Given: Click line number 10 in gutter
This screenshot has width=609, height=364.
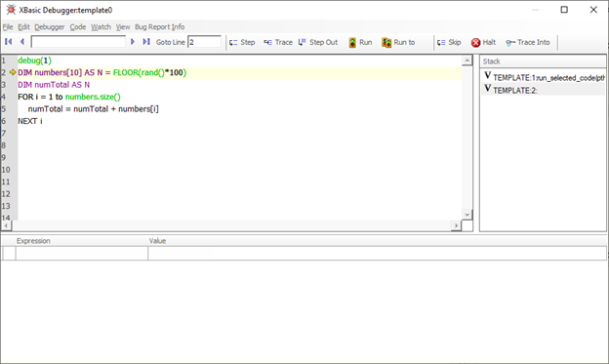Looking at the screenshot, I should (6, 170).
